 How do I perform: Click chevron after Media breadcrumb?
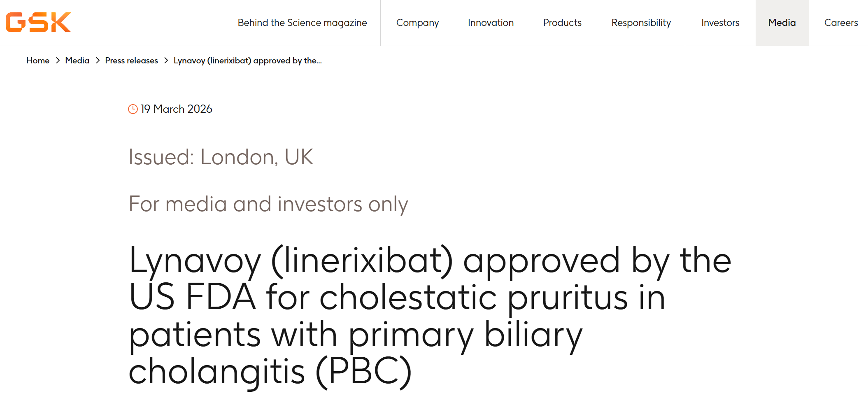[98, 61]
